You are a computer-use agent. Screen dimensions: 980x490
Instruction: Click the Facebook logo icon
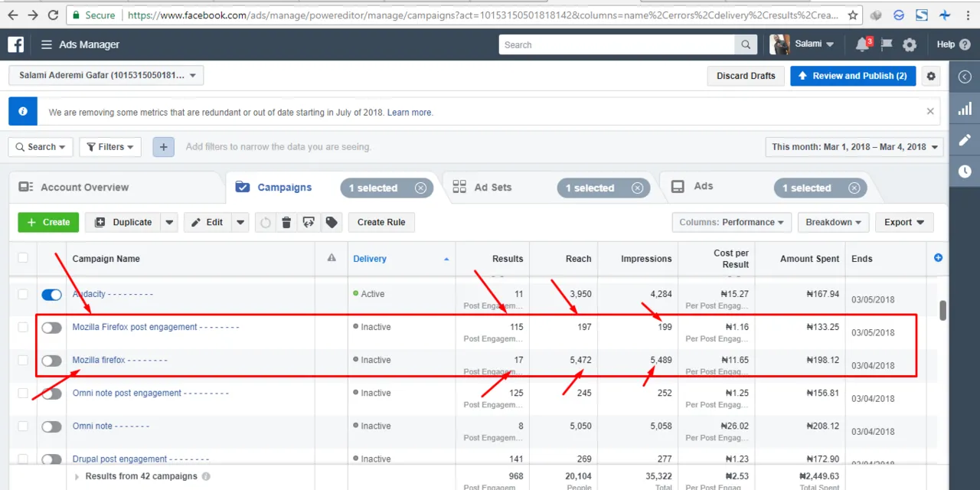[16, 44]
